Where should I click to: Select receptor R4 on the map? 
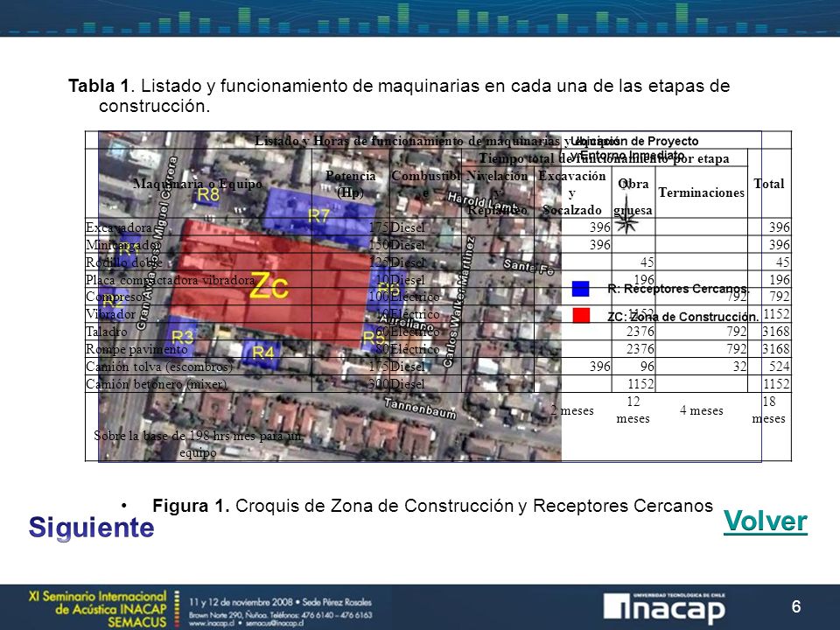262,353
